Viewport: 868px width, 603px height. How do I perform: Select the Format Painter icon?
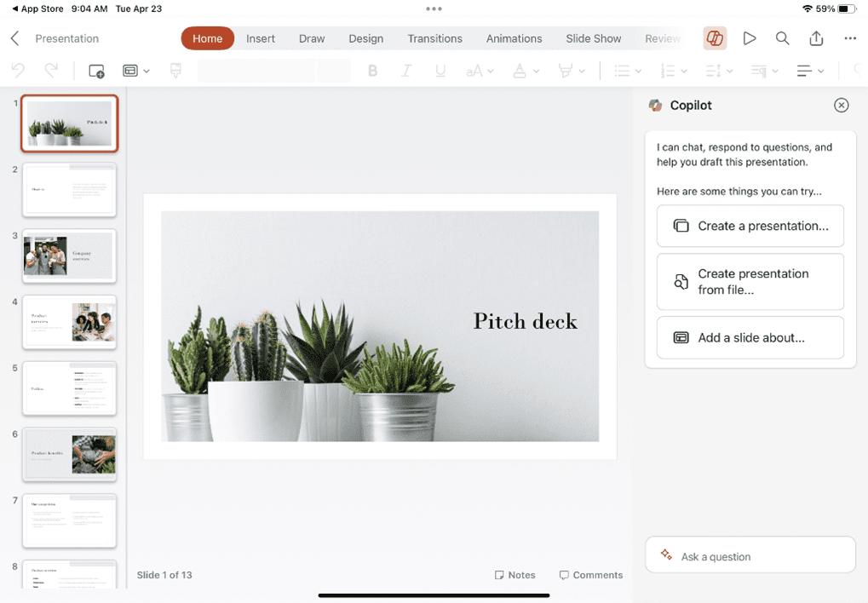(x=175, y=71)
